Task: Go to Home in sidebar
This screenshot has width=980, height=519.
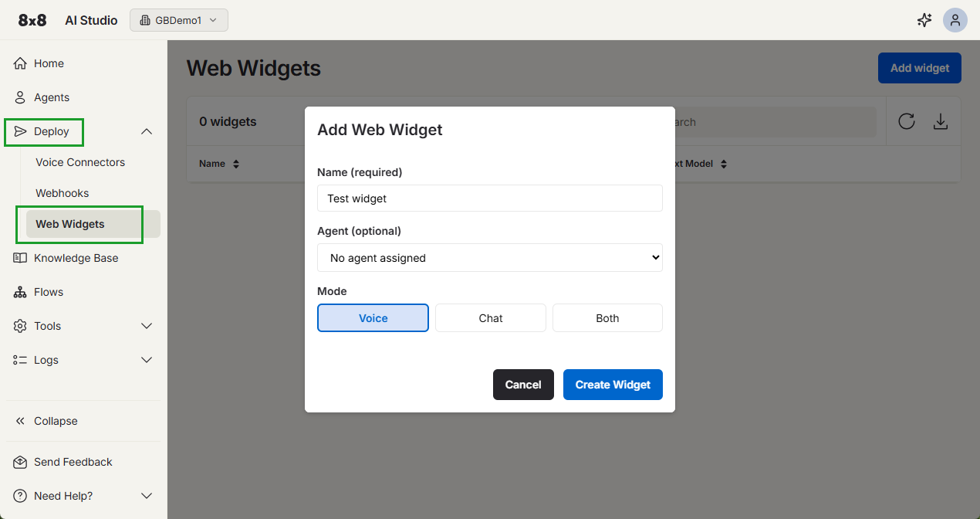Action: [x=49, y=63]
